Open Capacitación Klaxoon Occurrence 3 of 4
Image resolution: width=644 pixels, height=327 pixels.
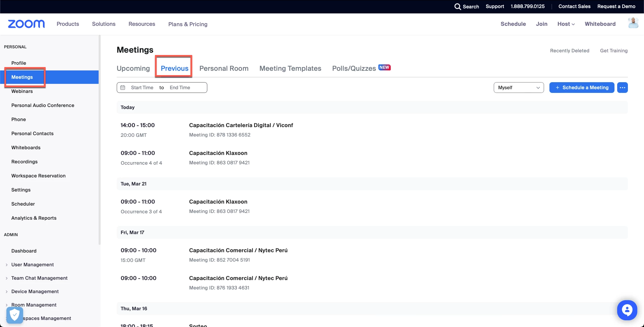click(218, 202)
